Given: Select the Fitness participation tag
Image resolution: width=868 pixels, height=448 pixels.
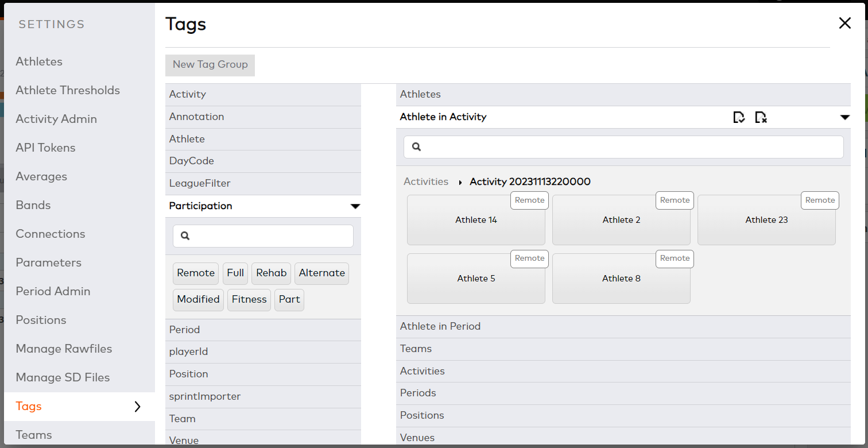Looking at the screenshot, I should point(249,299).
